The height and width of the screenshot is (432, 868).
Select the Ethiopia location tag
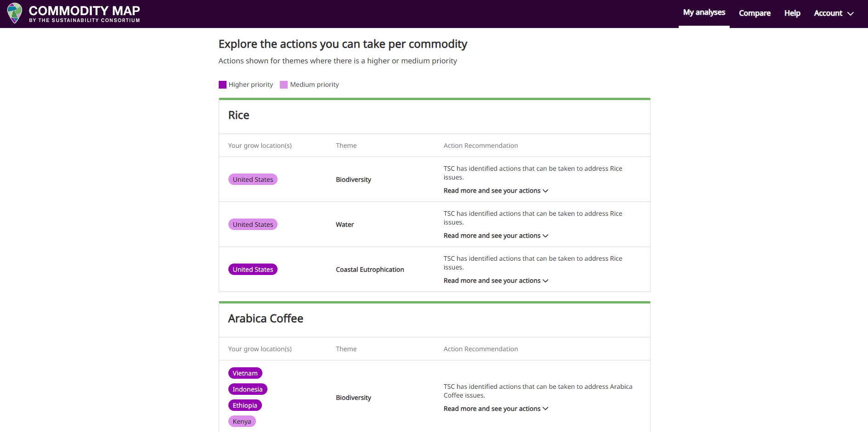245,405
